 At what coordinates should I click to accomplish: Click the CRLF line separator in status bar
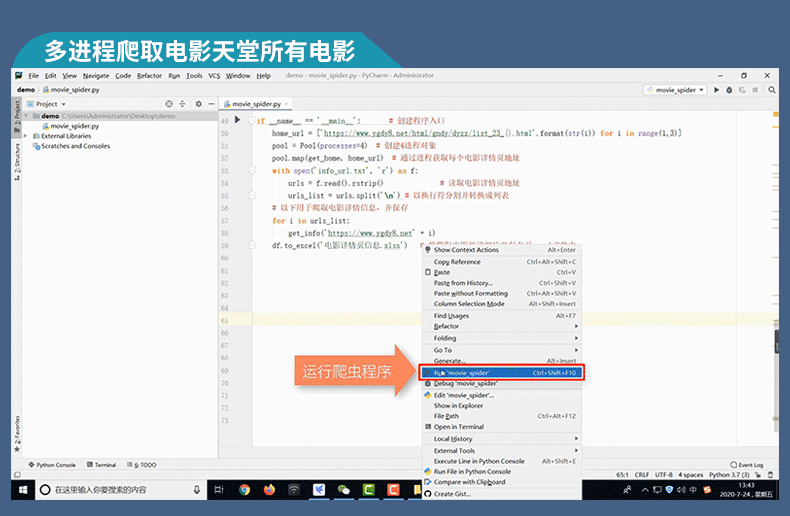[642, 475]
